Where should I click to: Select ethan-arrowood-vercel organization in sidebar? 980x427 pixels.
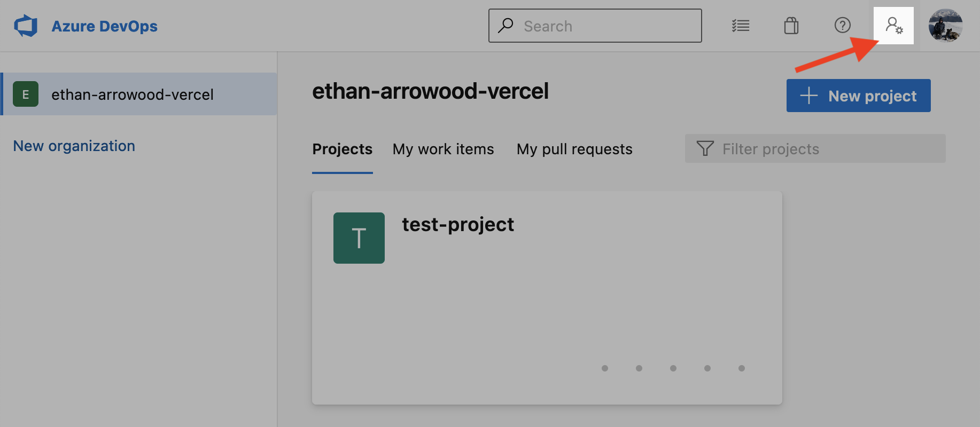point(133,94)
